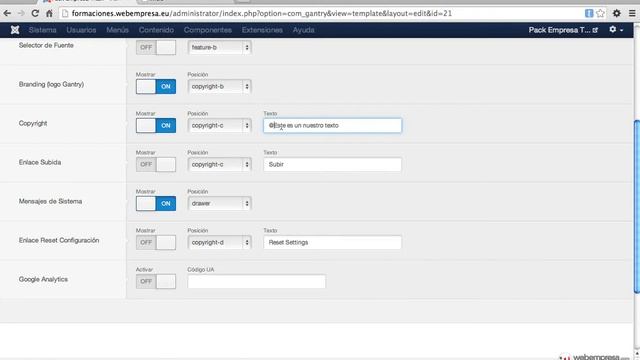Click the browser address bar URL
Screen dimensions: 640x360
point(262,13)
